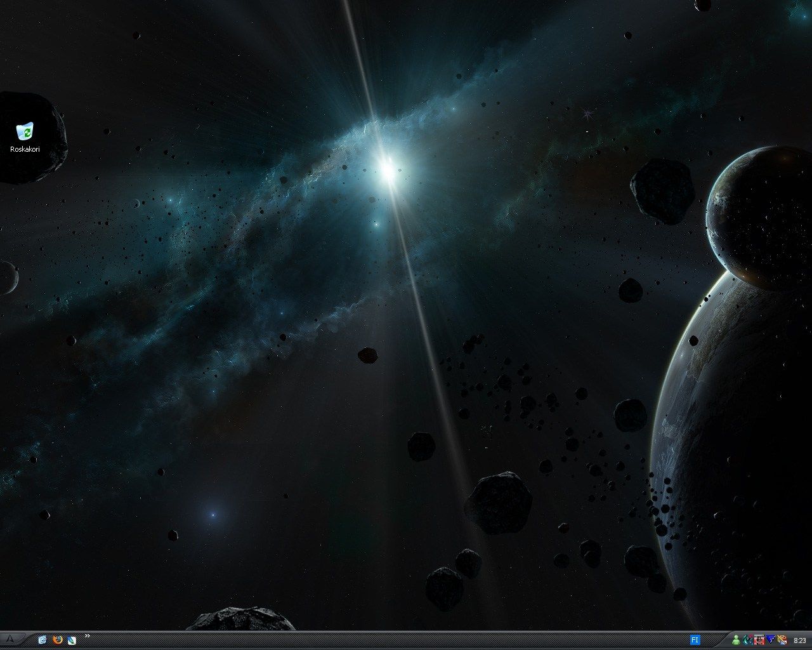
Task: Click the green messenger tray icon
Action: click(x=736, y=640)
